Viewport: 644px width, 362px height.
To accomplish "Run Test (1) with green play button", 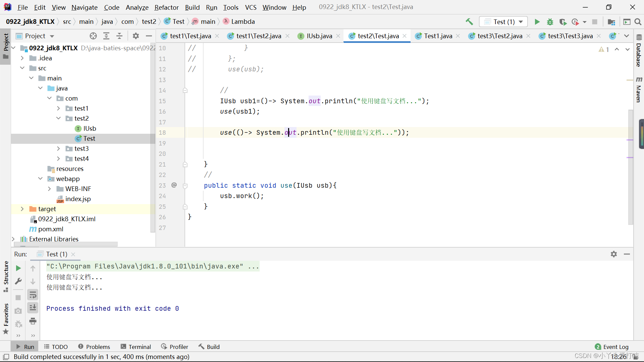I will 537,22.
